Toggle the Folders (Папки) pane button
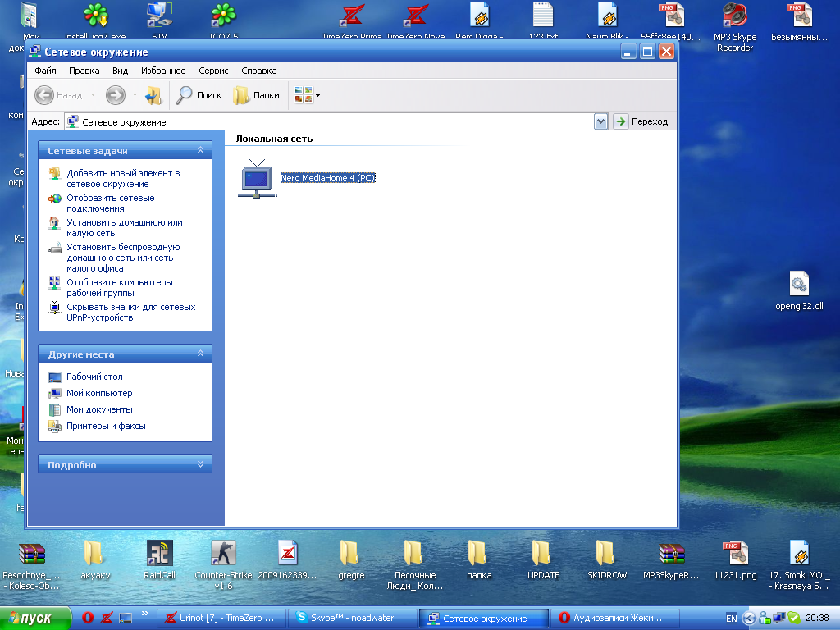 click(256, 95)
